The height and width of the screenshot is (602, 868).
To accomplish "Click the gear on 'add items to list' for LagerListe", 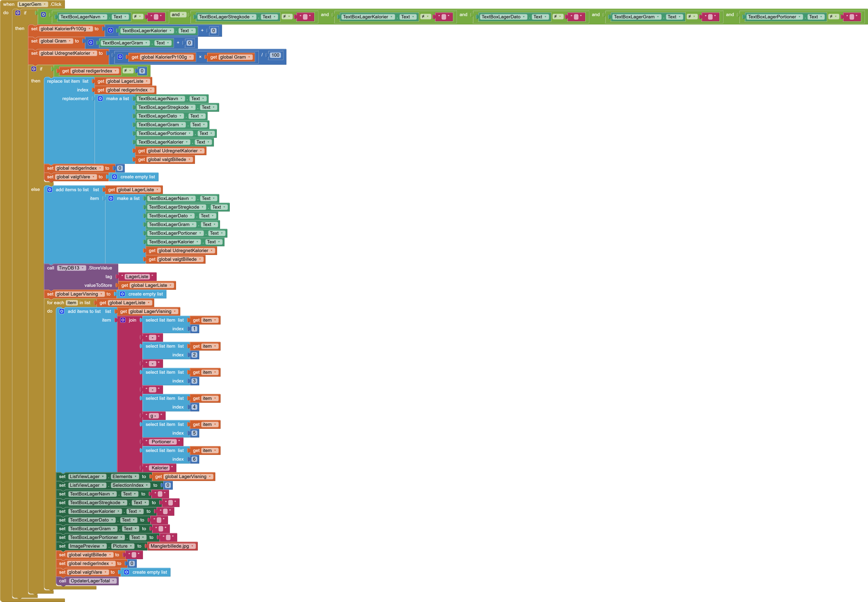I will pyautogui.click(x=50, y=190).
